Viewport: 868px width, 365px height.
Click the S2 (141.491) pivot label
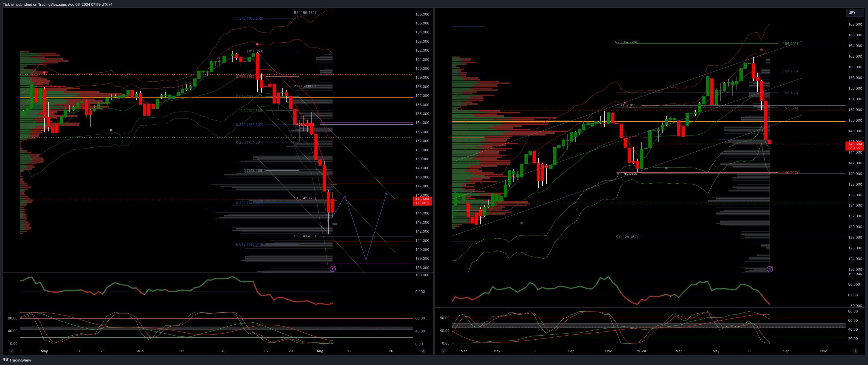point(305,236)
